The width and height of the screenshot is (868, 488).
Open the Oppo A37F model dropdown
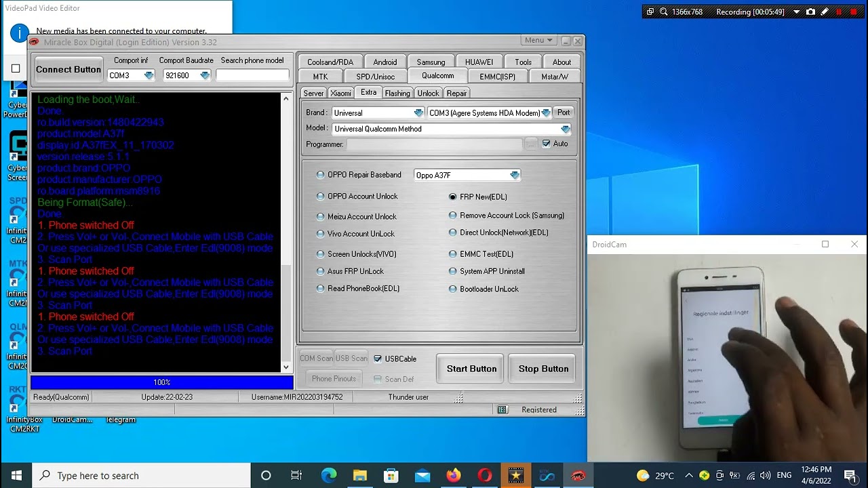click(515, 175)
